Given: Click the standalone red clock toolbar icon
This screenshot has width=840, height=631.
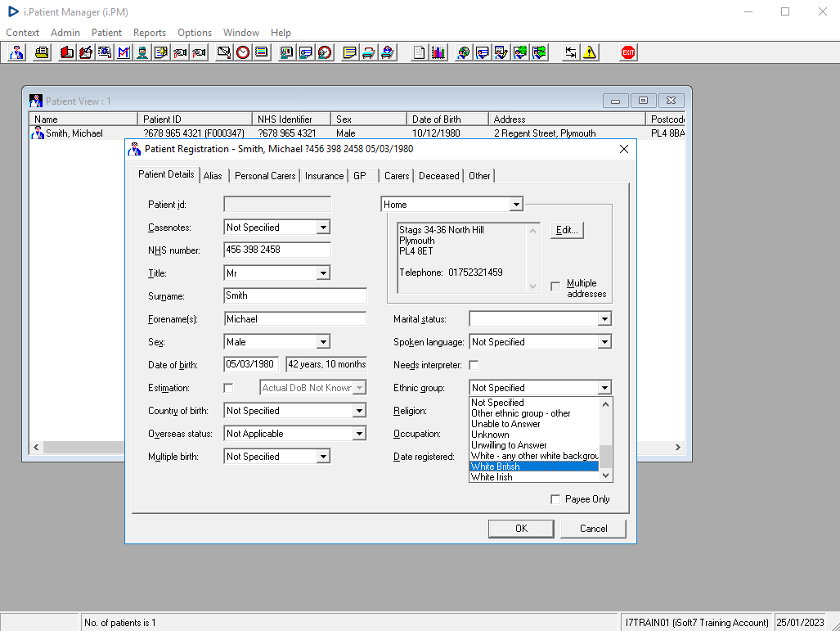Looking at the screenshot, I should tap(243, 52).
